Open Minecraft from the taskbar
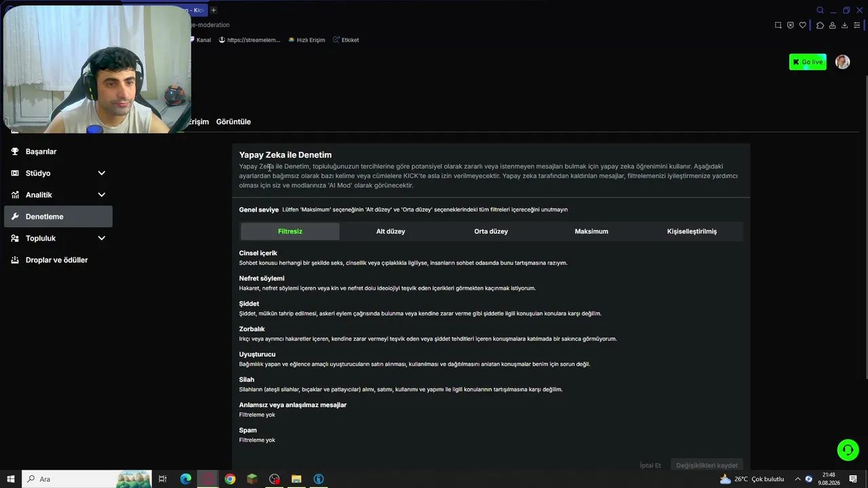This screenshot has width=868, height=488. point(252,479)
